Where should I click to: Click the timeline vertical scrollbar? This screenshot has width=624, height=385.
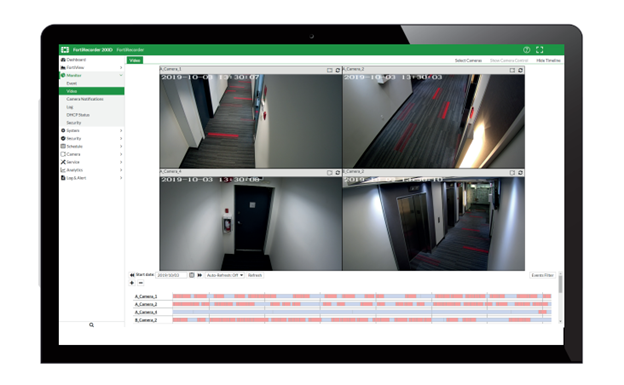560,284
